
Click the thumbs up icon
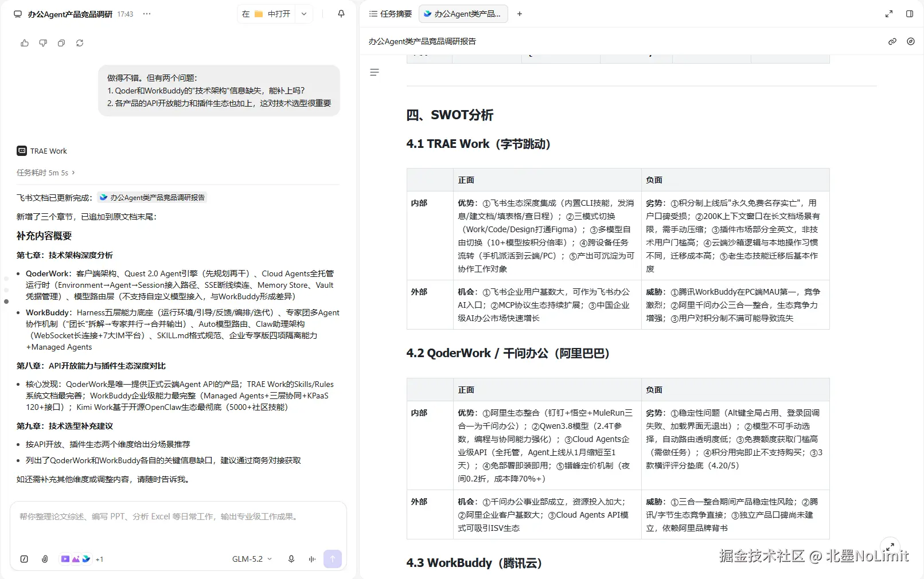[x=25, y=43]
